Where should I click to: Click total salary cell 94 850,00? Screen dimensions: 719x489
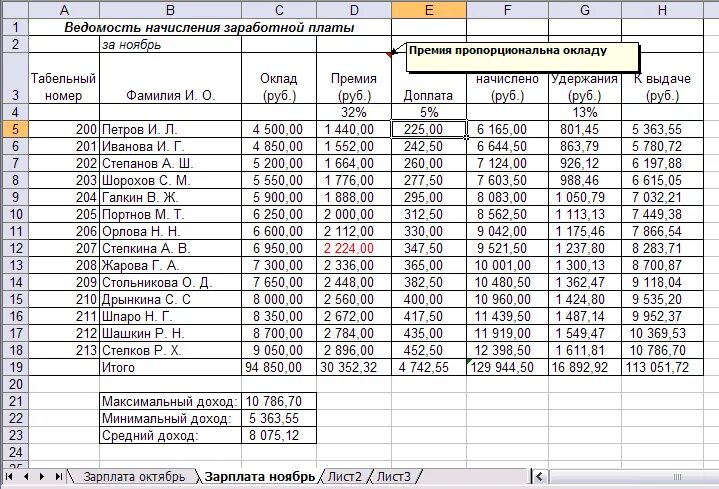click(x=279, y=367)
